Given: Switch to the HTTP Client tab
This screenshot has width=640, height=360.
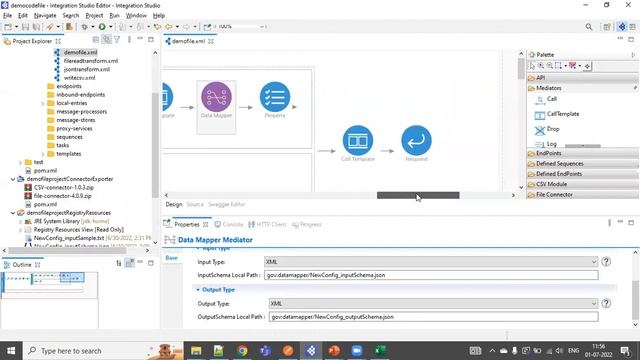Looking at the screenshot, I should click(268, 224).
